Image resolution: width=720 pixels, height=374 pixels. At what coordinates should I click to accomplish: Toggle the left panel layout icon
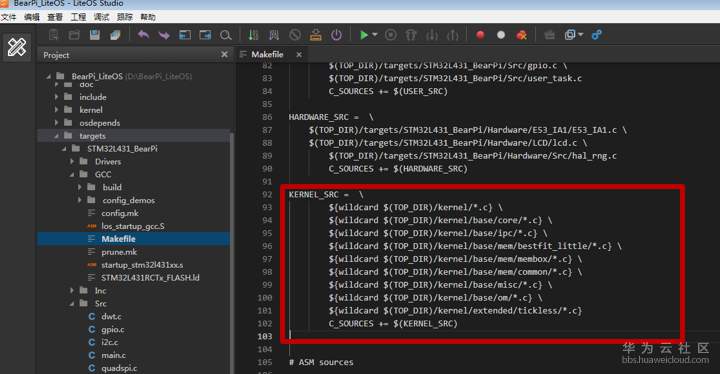point(185,35)
